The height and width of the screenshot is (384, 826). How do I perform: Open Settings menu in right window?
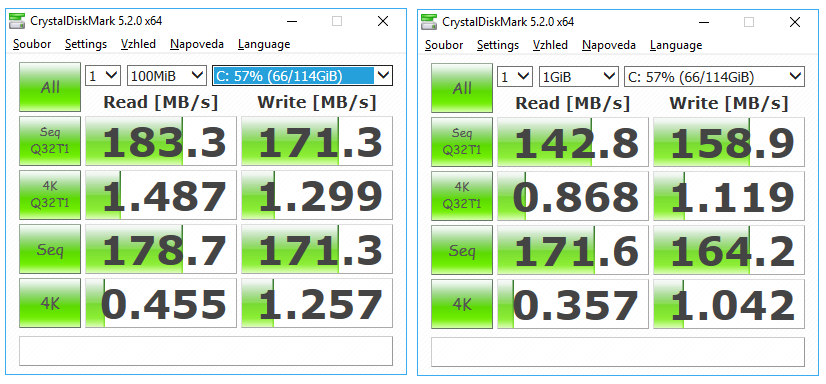pyautogui.click(x=498, y=45)
